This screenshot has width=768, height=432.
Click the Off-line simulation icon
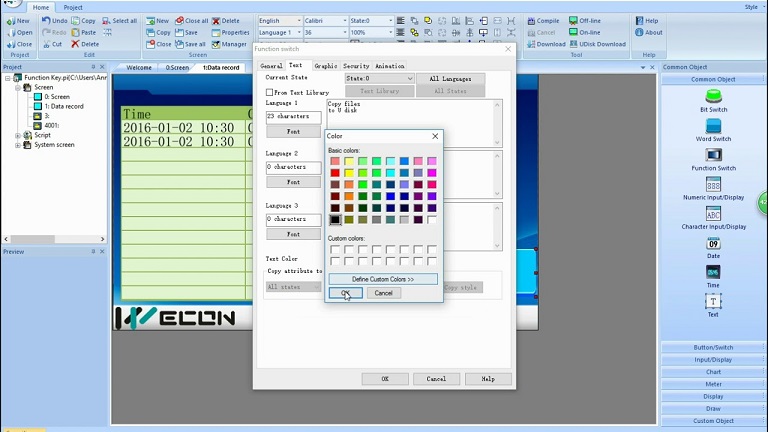point(573,20)
